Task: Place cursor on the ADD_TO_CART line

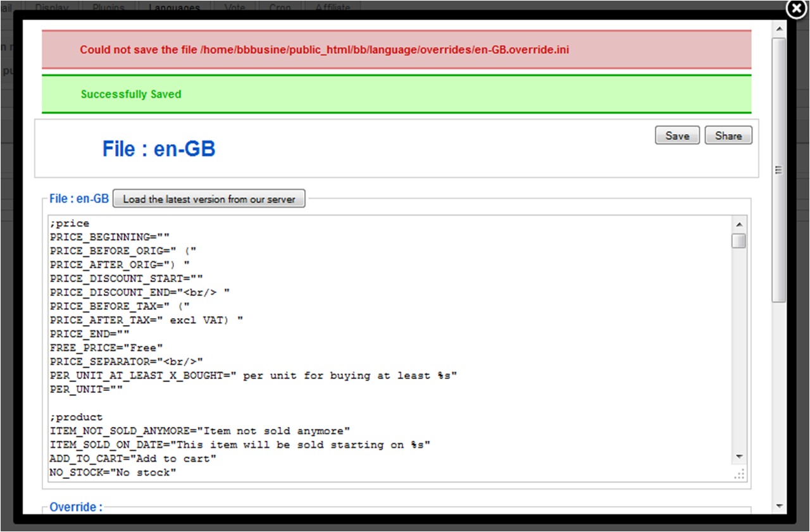Action: (133, 459)
